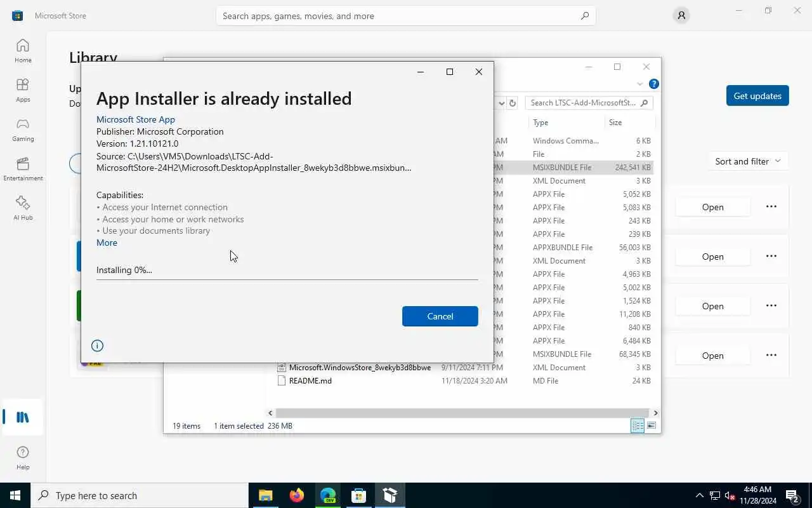Click the XML icon beside Microsoft.WindowsStore file
The width and height of the screenshot is (812, 508).
click(x=282, y=367)
